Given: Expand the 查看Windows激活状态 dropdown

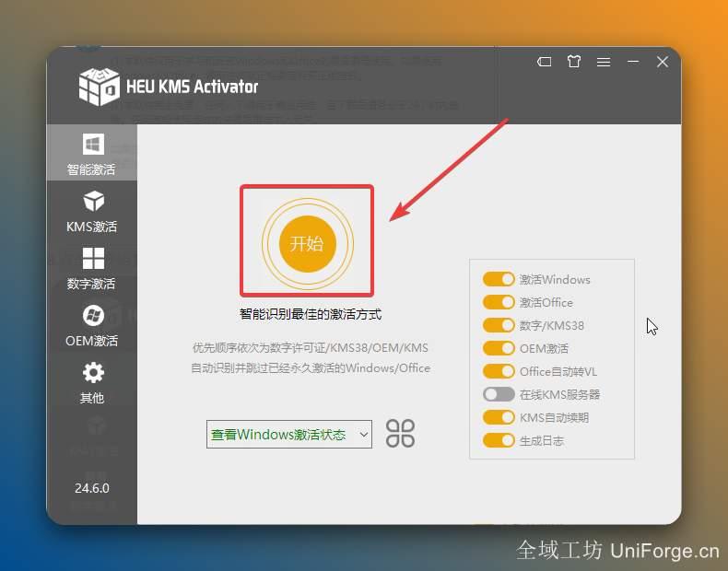Looking at the screenshot, I should point(288,434).
